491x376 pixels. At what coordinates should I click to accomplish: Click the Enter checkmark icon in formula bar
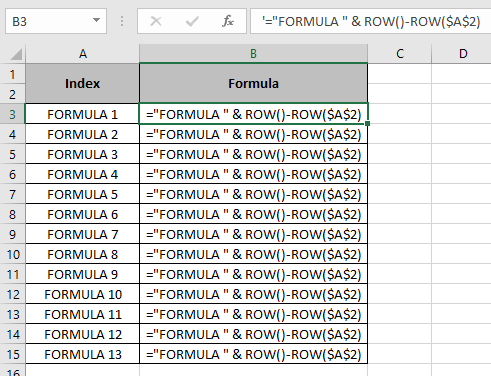coord(192,22)
